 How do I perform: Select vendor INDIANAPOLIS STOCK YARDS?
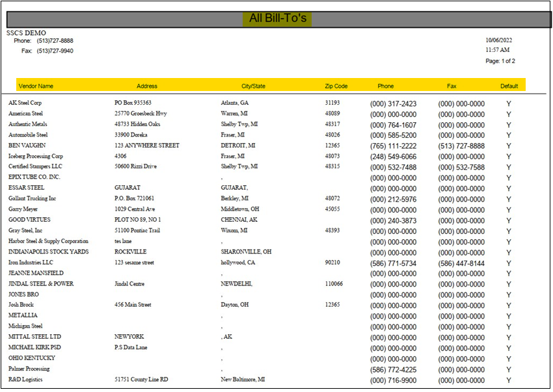point(49,252)
